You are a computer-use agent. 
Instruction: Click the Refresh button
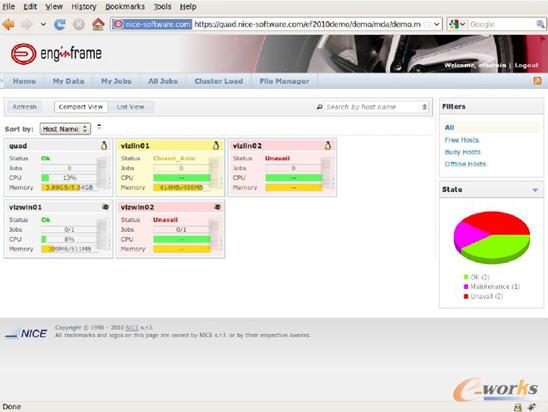click(x=24, y=107)
